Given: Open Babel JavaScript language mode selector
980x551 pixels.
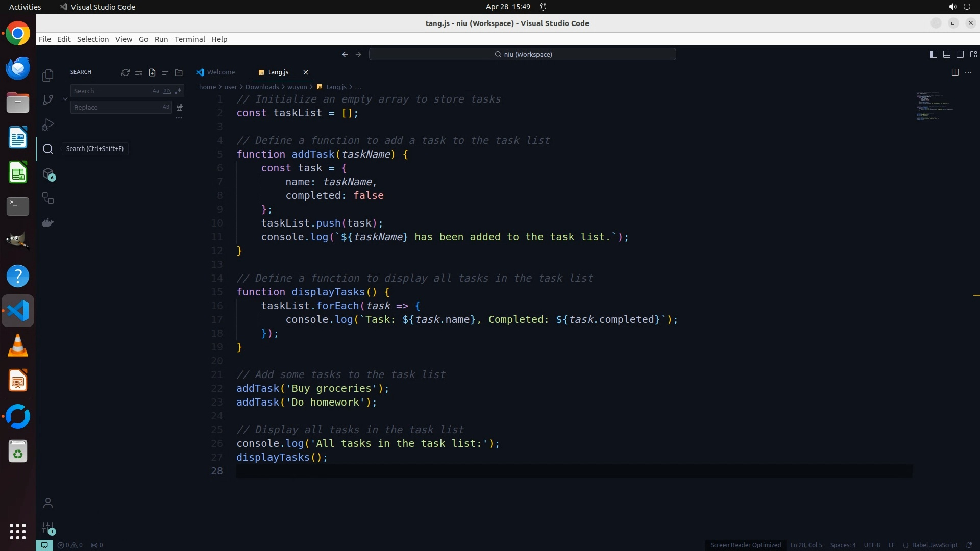Looking at the screenshot, I should click(934, 545).
